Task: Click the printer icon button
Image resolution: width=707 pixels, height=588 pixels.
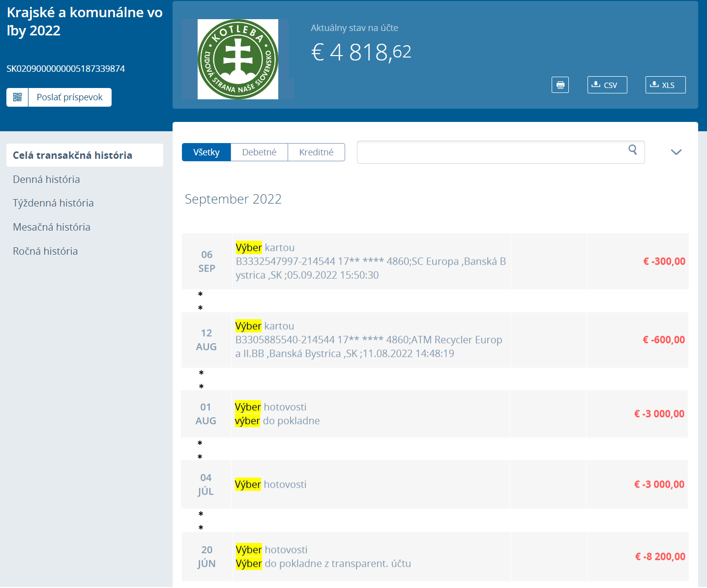Action: click(x=560, y=85)
